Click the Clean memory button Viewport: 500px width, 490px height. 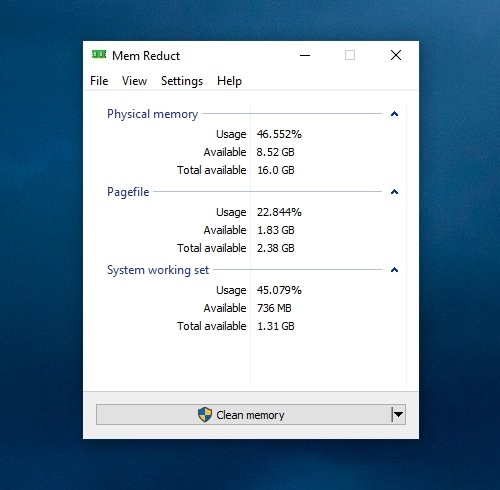click(x=244, y=415)
